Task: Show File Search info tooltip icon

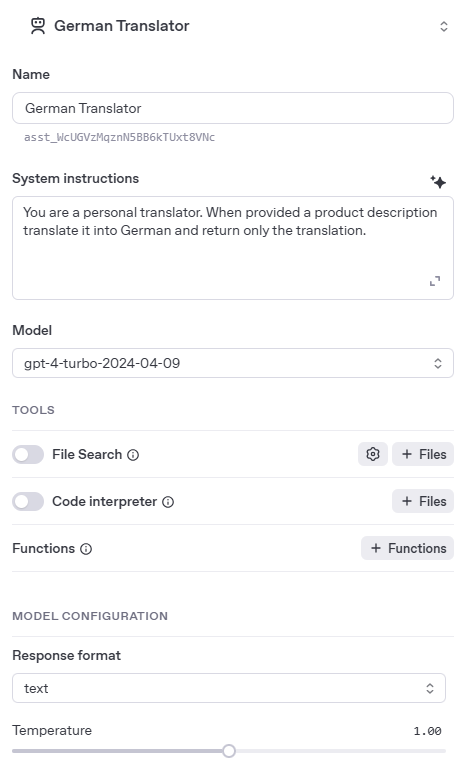Action: 133,455
